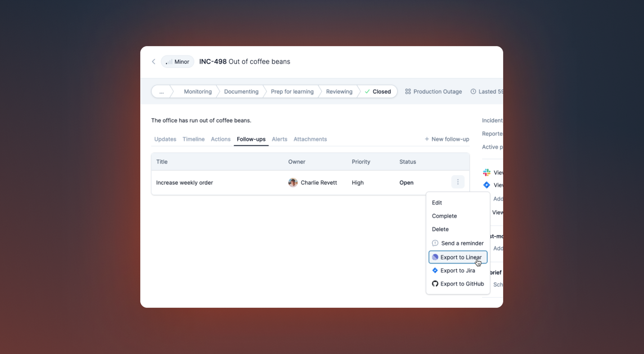Open the three-dot follow-up menu

(x=458, y=182)
